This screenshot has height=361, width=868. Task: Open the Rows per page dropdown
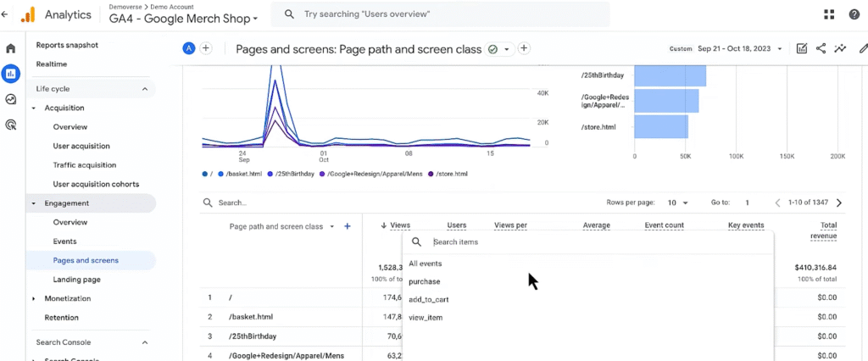[677, 203]
